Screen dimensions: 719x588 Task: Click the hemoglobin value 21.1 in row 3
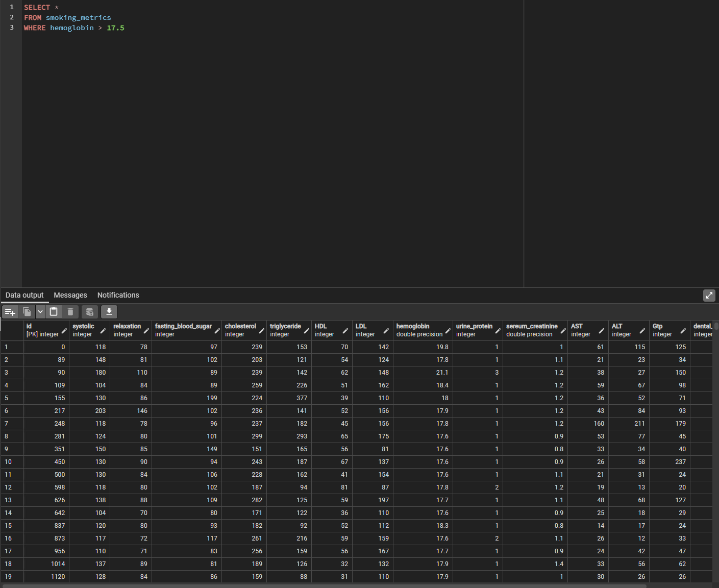441,372
